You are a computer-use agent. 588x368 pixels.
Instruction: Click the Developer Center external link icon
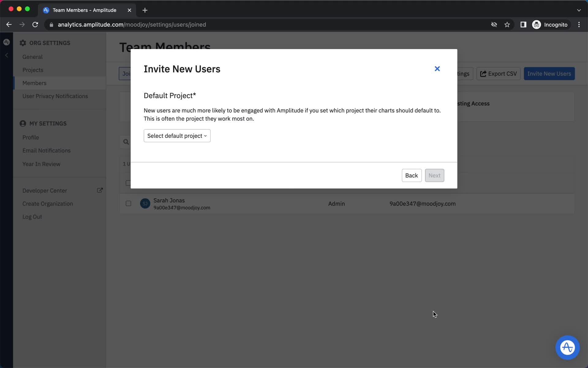pyautogui.click(x=100, y=190)
